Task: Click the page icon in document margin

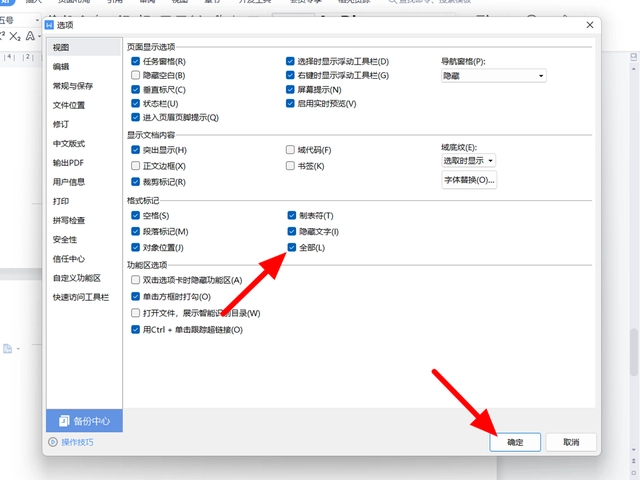Action: point(7,349)
